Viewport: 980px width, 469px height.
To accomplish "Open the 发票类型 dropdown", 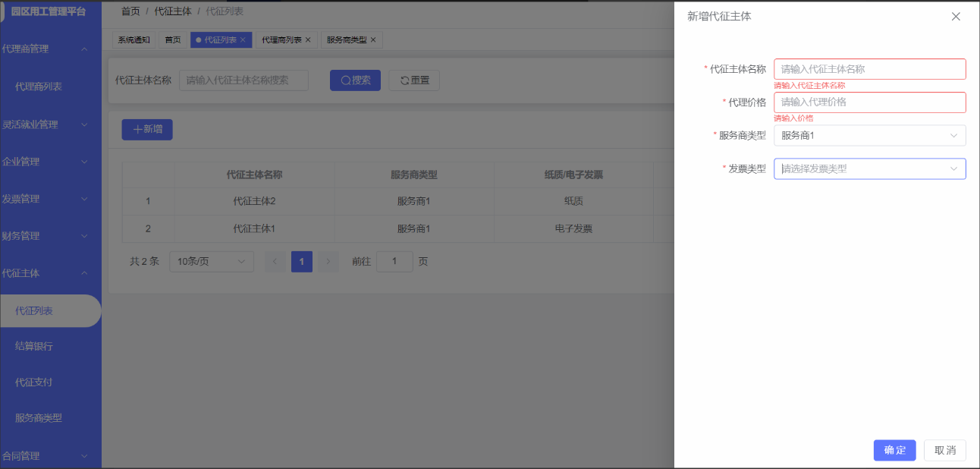I will [x=869, y=169].
